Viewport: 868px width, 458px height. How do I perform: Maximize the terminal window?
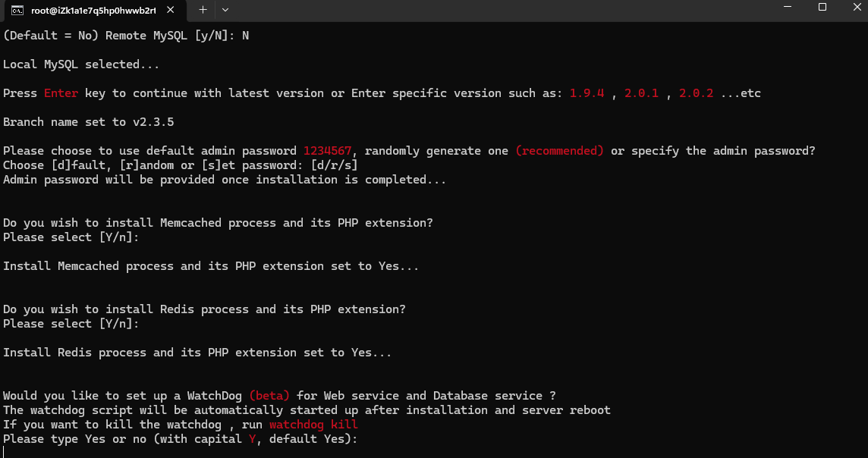[822, 8]
